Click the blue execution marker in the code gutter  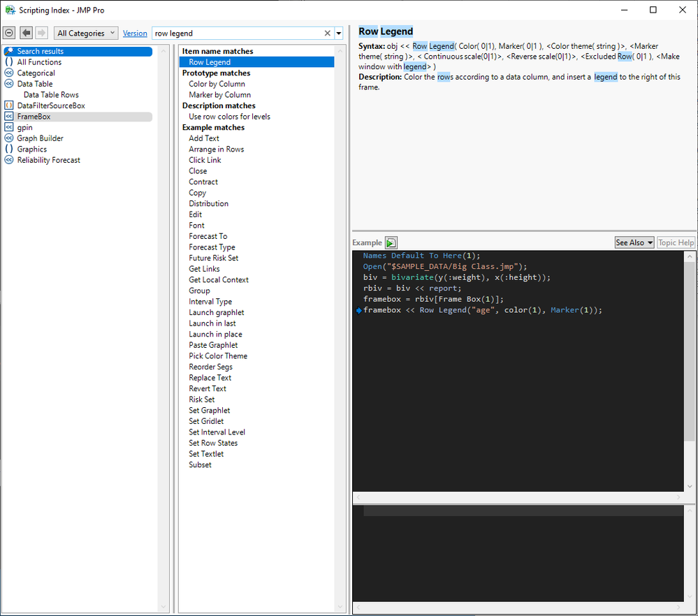tap(358, 310)
